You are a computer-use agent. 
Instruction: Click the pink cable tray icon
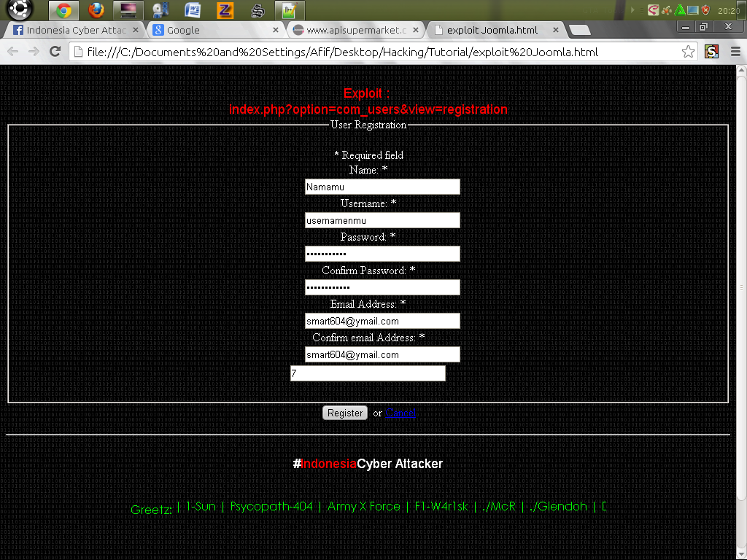[654, 10]
